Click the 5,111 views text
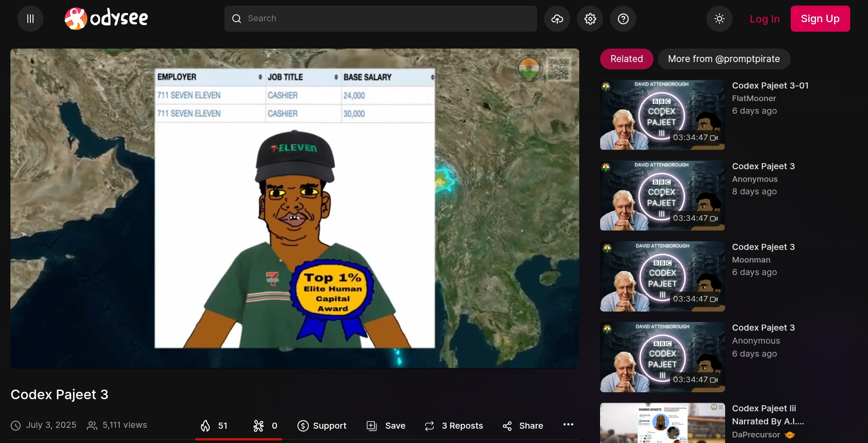Image resolution: width=868 pixels, height=443 pixels. coord(125,425)
